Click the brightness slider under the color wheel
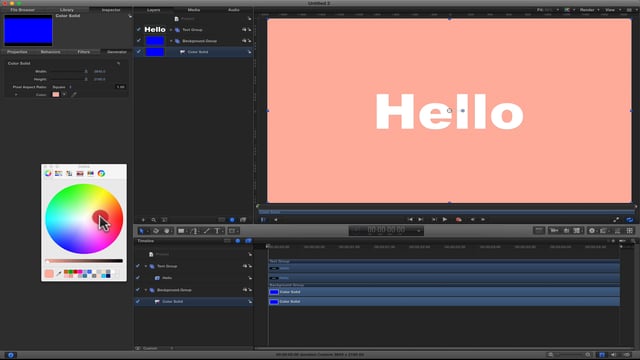 tap(84, 261)
